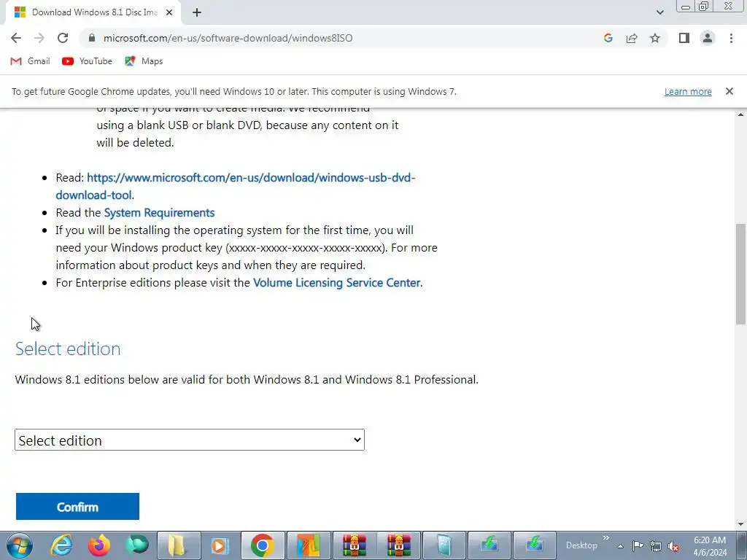Open Chrome profile avatar menu
The image size is (747, 560).
(x=708, y=38)
